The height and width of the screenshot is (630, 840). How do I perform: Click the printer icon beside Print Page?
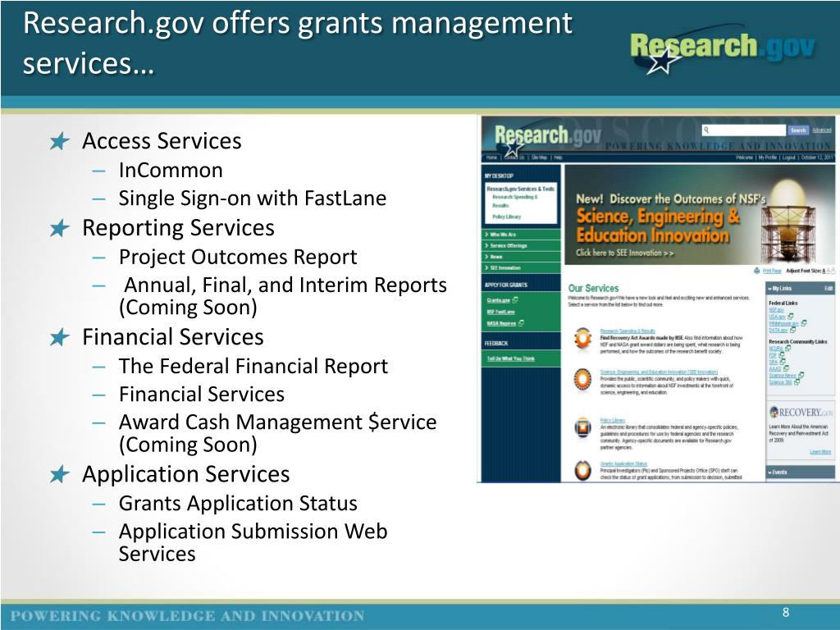coord(756,271)
